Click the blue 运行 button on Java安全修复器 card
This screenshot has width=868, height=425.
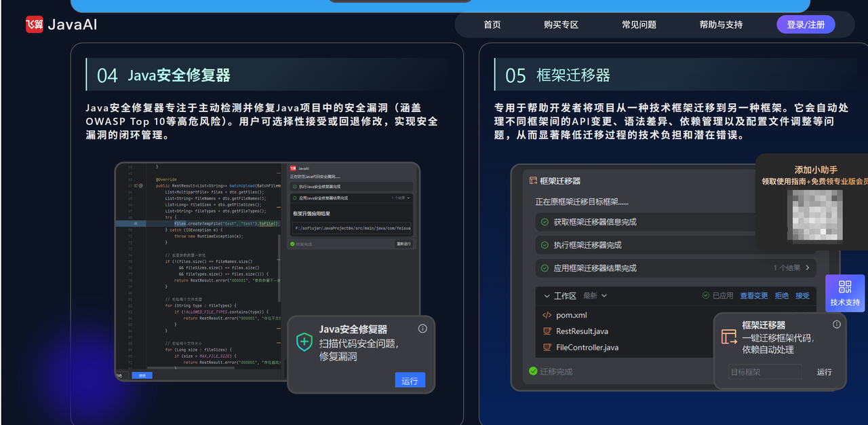410,381
